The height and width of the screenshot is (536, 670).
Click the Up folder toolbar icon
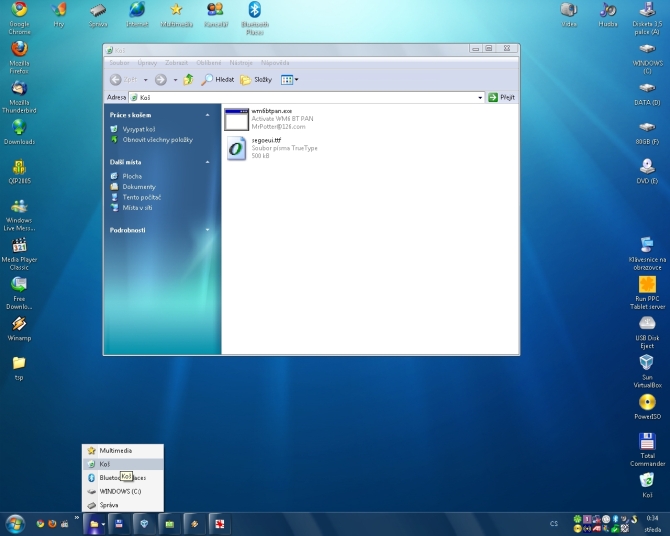[x=187, y=79]
